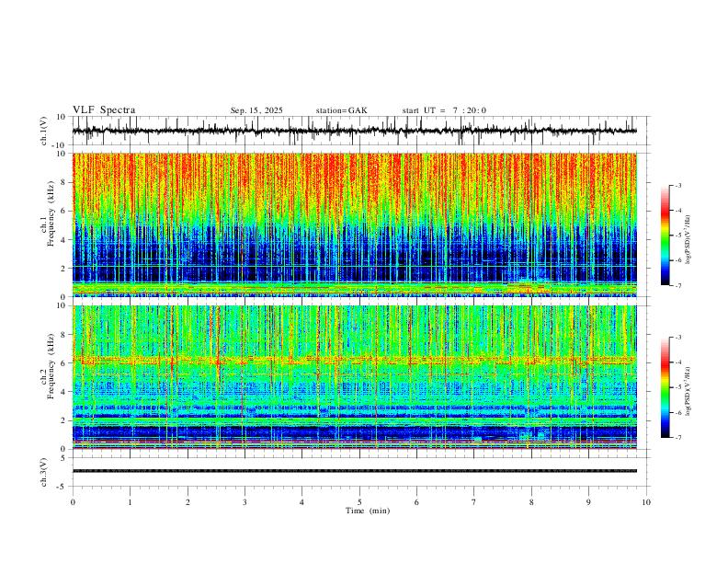The image size is (728, 563).
Task: Click the time axis tick label '3'
Action: (x=245, y=502)
